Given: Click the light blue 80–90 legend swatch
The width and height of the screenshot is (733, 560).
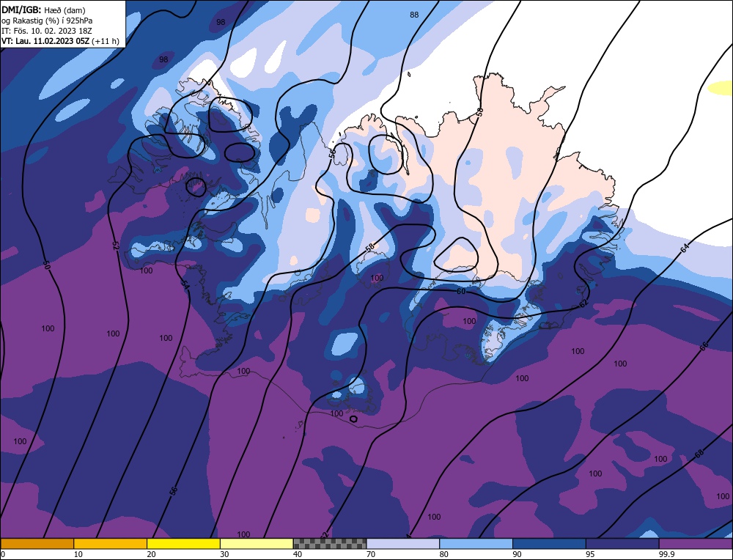Looking at the screenshot, I should 476,544.
